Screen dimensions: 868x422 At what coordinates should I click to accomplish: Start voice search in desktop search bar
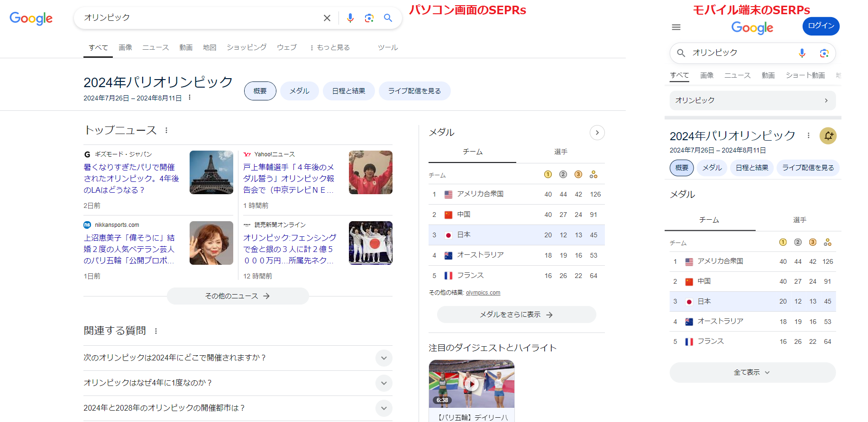(x=350, y=18)
